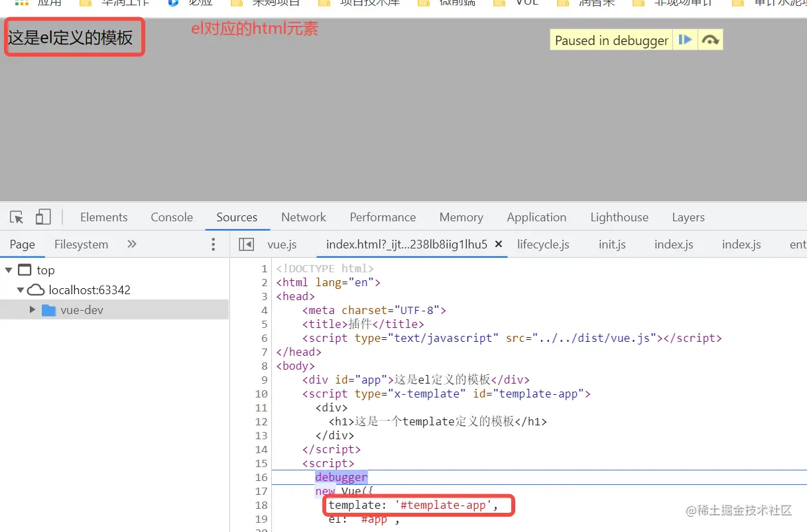Select vue-dev folder in tree

pos(82,309)
